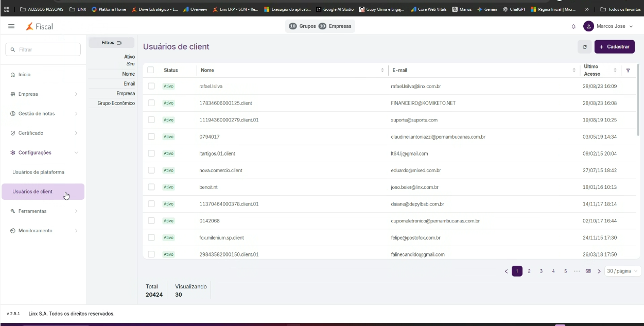Expand the Ferramentas menu
Screen dimensions: 644x326
point(76,211)
